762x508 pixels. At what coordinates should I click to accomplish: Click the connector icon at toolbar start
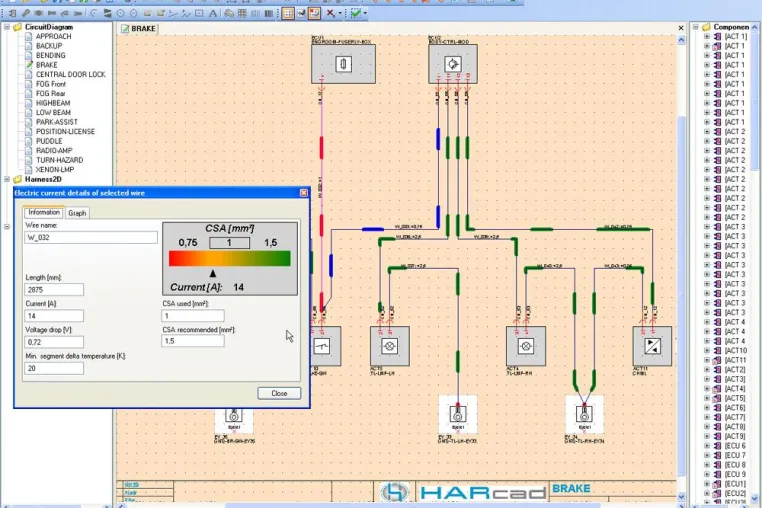coord(12,14)
